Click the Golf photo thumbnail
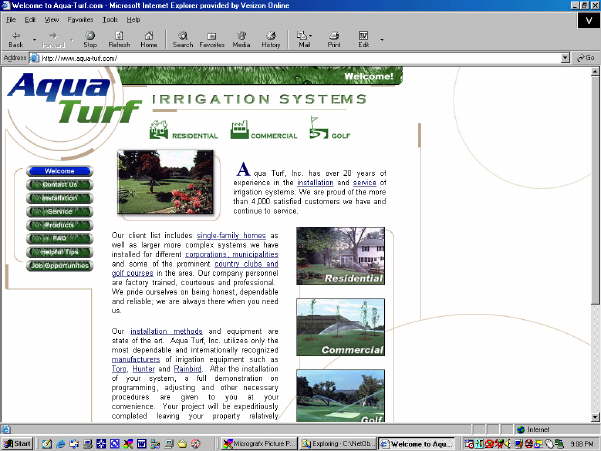The width and height of the screenshot is (601, 451). (340, 395)
